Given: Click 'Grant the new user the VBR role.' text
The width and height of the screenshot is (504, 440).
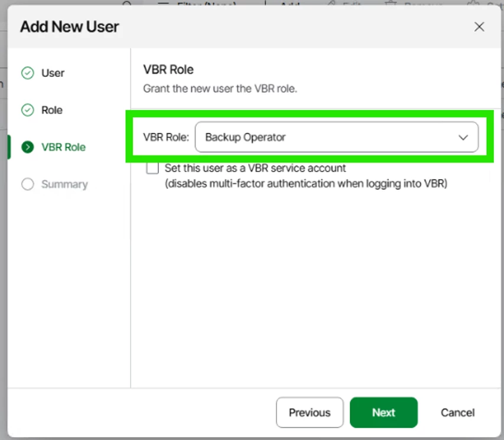Looking at the screenshot, I should 220,89.
